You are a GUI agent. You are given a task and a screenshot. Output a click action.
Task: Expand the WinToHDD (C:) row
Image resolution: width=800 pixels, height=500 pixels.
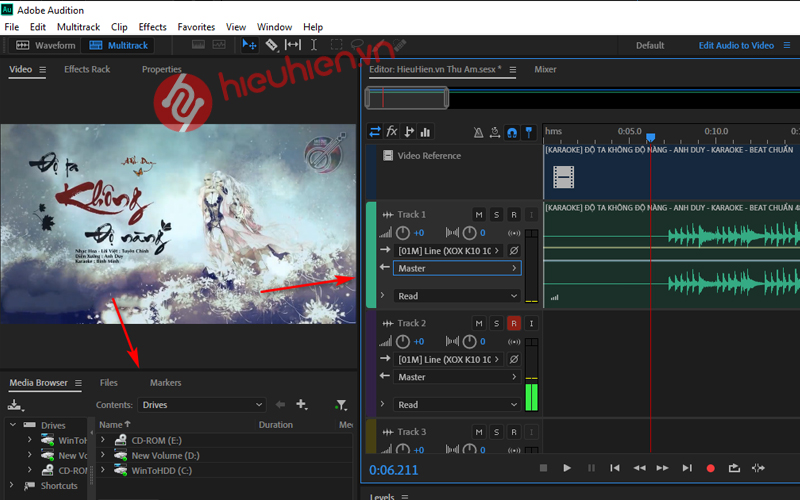(x=103, y=470)
